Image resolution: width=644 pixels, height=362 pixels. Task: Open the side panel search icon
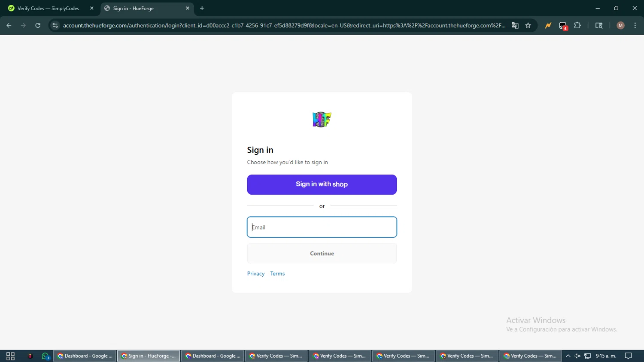pos(599,25)
